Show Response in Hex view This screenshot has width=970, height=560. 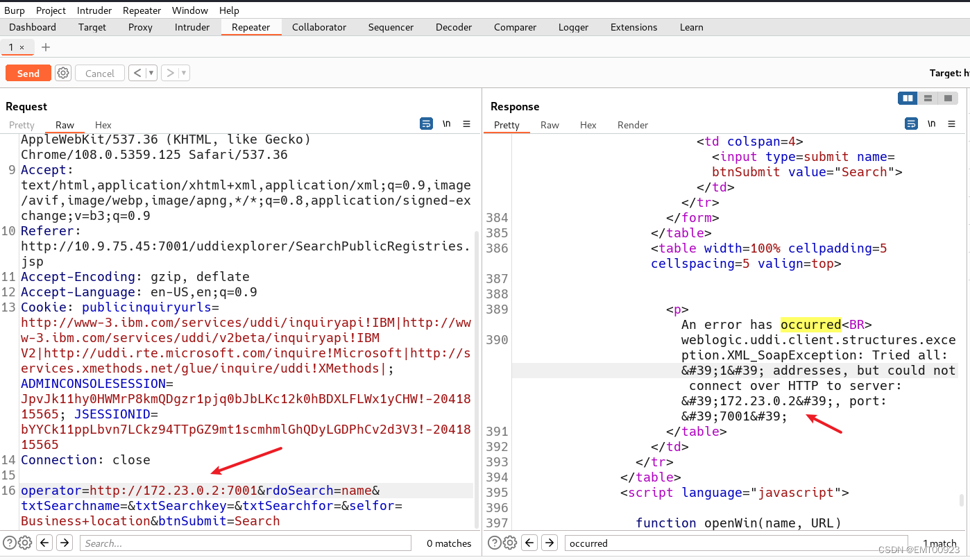pos(588,125)
